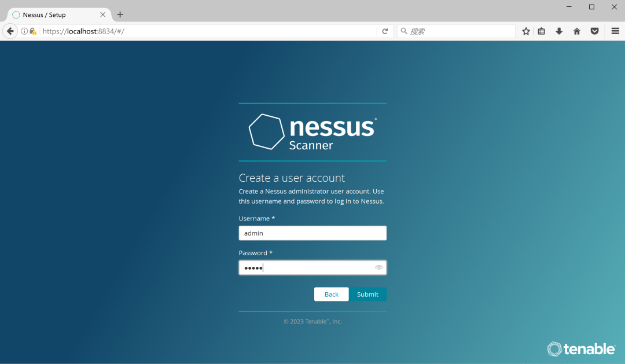Open a new tab with plus button

coord(120,14)
